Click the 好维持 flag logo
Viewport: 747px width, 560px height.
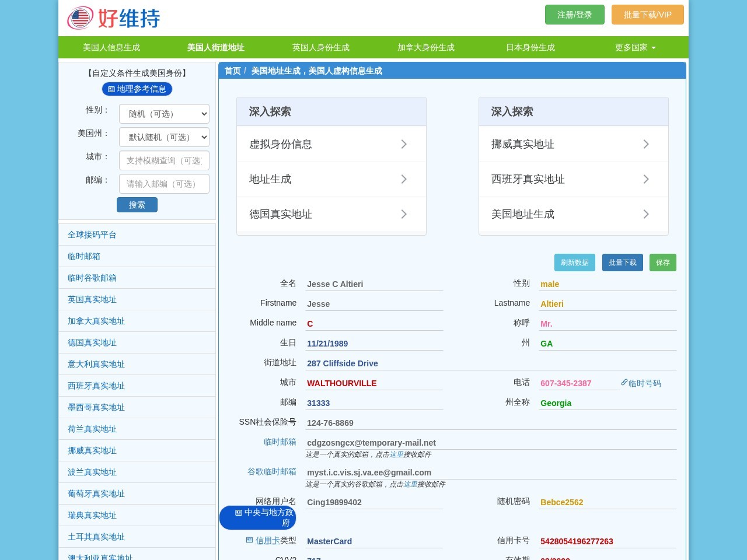click(x=81, y=18)
